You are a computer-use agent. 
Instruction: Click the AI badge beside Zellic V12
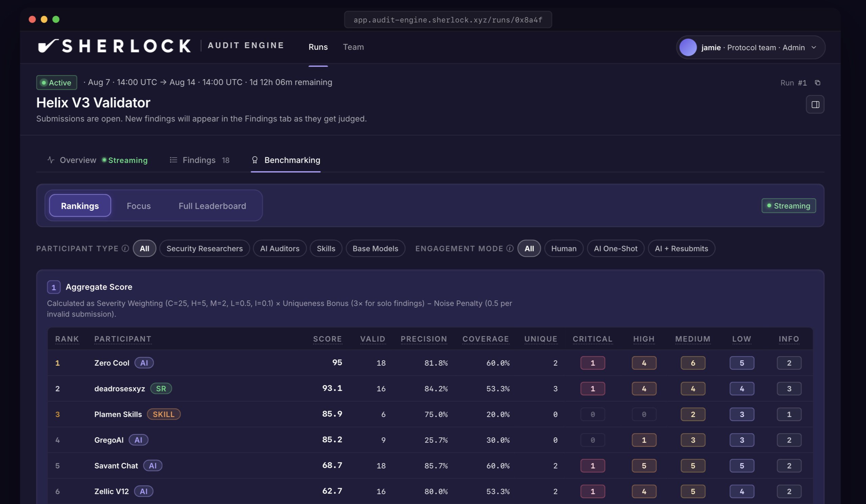(144, 491)
